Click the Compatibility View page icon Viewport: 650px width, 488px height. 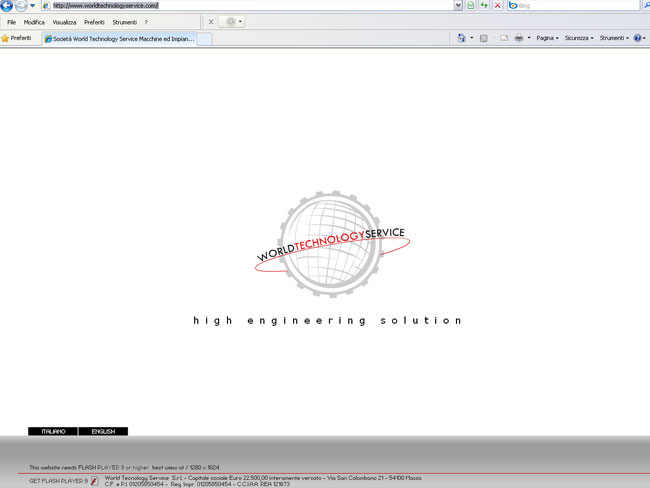(471, 5)
